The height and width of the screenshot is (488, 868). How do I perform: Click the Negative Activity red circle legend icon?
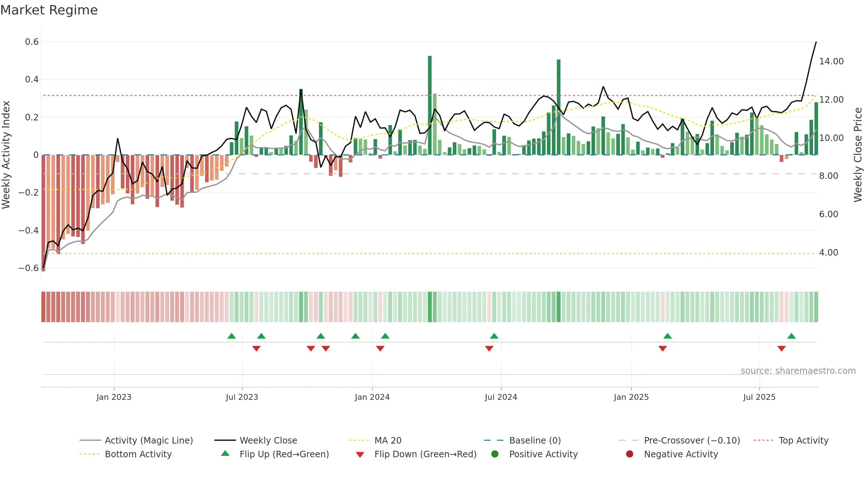[x=630, y=454]
